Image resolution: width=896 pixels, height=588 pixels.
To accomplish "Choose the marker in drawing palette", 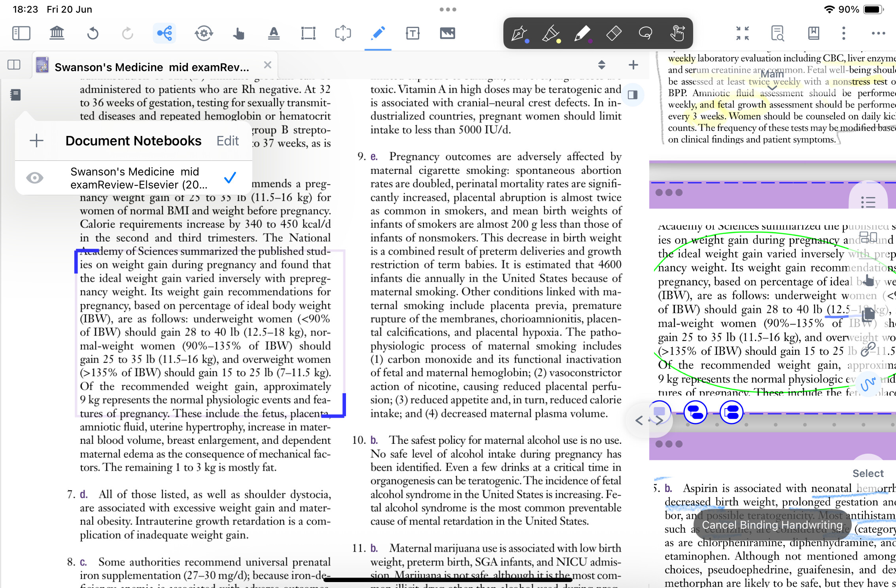I will [582, 33].
